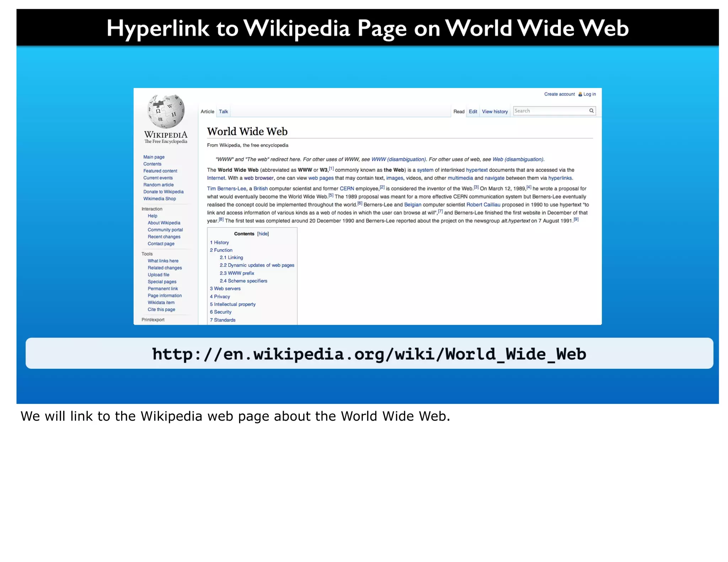Click the en.wikipedia.org URL text box
Screen dimensions: 728x562
click(369, 353)
